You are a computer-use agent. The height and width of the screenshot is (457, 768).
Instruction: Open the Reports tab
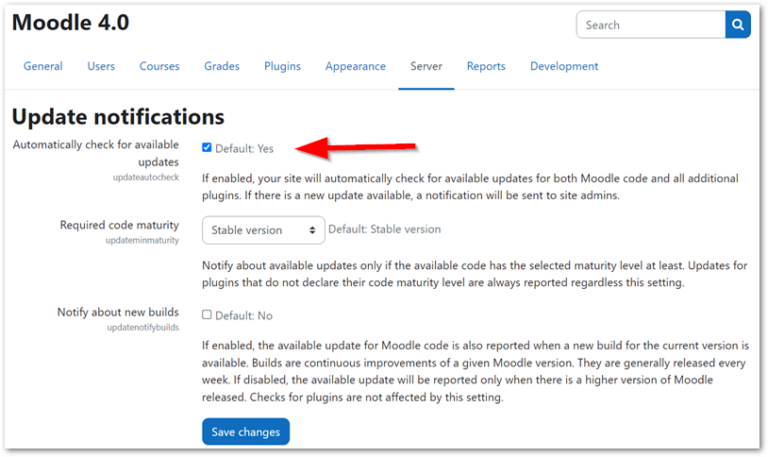(486, 67)
